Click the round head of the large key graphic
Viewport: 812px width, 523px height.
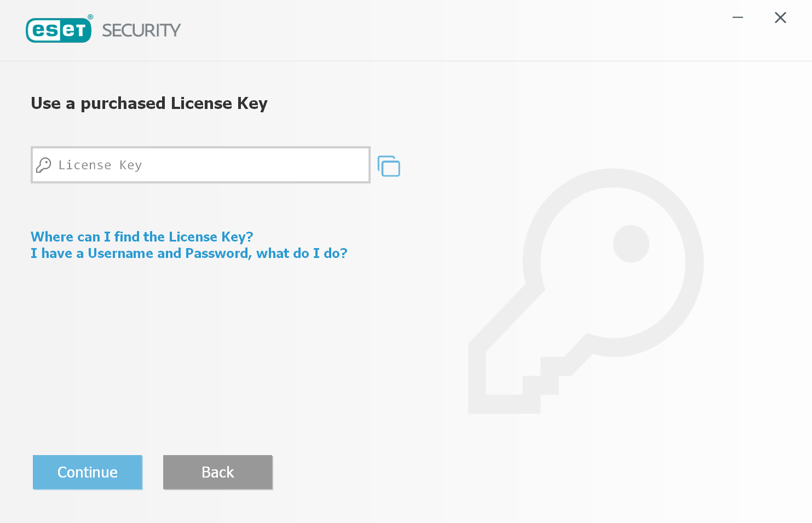pyautogui.click(x=613, y=262)
